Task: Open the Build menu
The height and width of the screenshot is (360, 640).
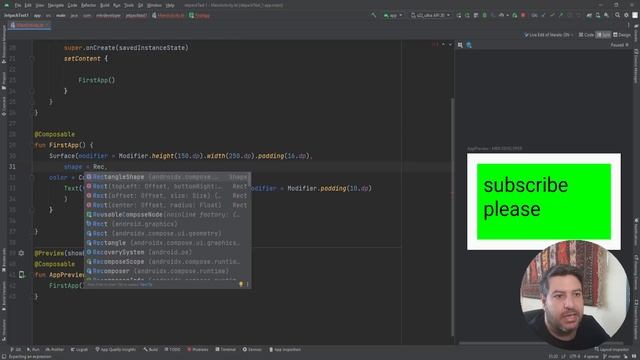Action: point(104,5)
